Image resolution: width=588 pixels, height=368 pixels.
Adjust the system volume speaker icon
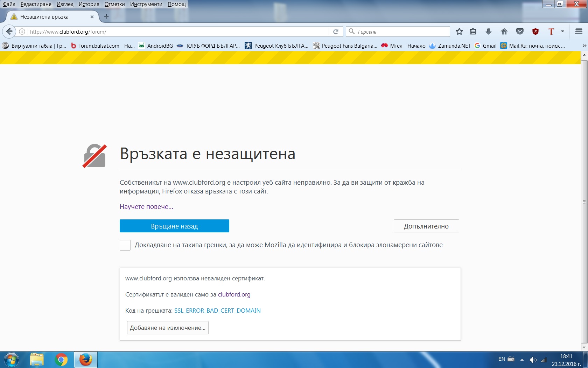[x=533, y=360]
